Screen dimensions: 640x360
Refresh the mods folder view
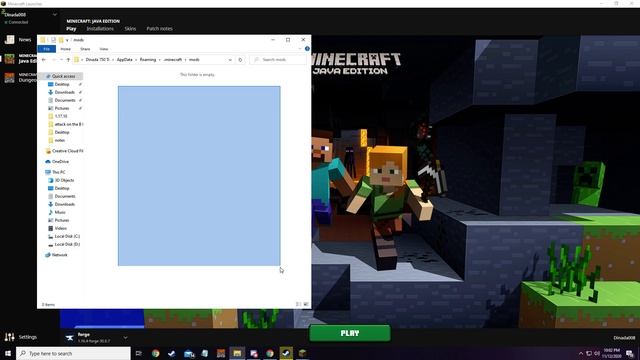click(240, 60)
